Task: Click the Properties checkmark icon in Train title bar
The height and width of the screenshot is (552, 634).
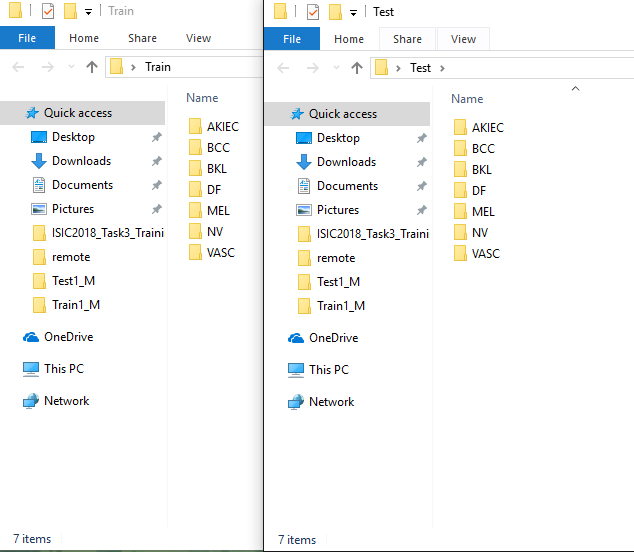Action: [48, 11]
